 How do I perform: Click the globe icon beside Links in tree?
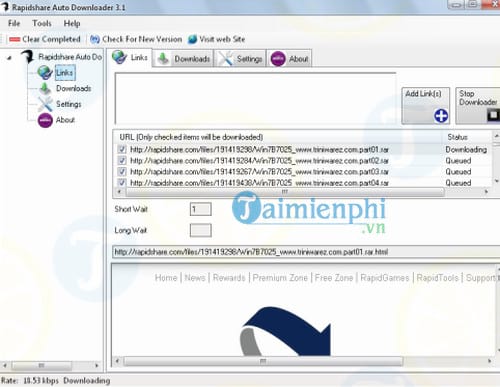click(x=45, y=72)
